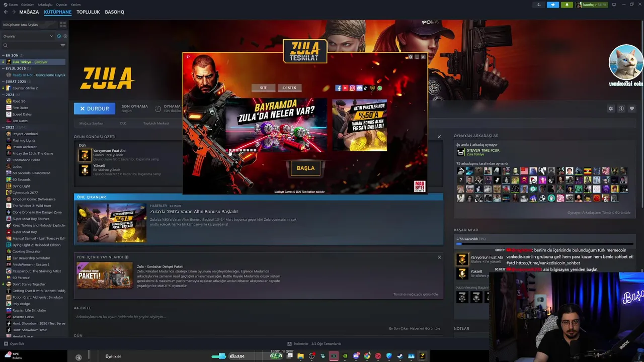Open Topluluk Merkezi link
644x362 pixels.
click(x=156, y=123)
